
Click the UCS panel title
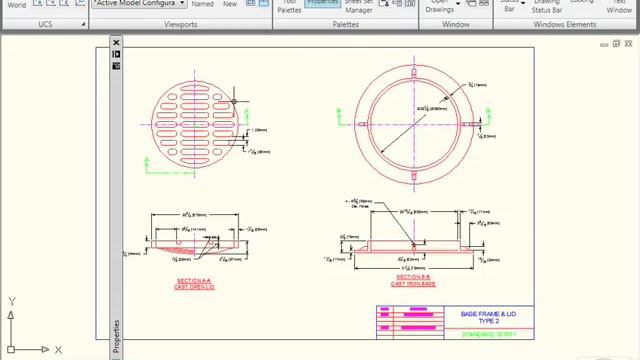[x=45, y=24]
